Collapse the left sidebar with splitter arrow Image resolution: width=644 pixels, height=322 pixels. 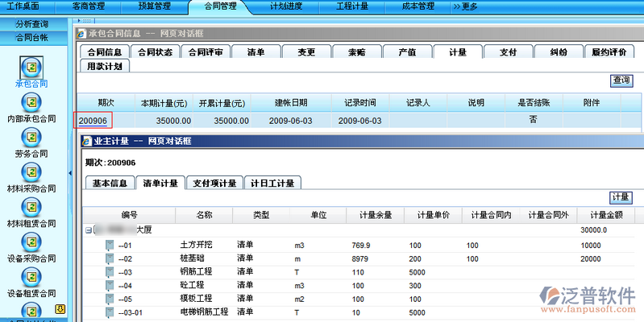pos(69,171)
